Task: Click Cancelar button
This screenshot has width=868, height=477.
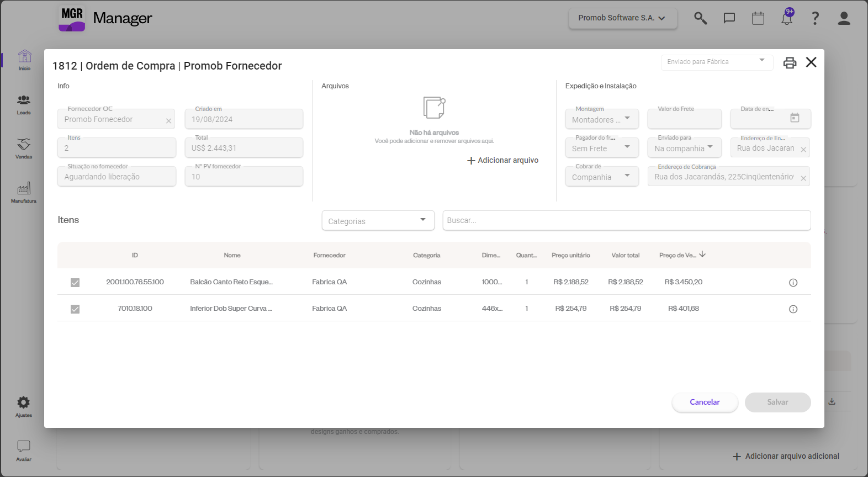Action: pyautogui.click(x=705, y=402)
